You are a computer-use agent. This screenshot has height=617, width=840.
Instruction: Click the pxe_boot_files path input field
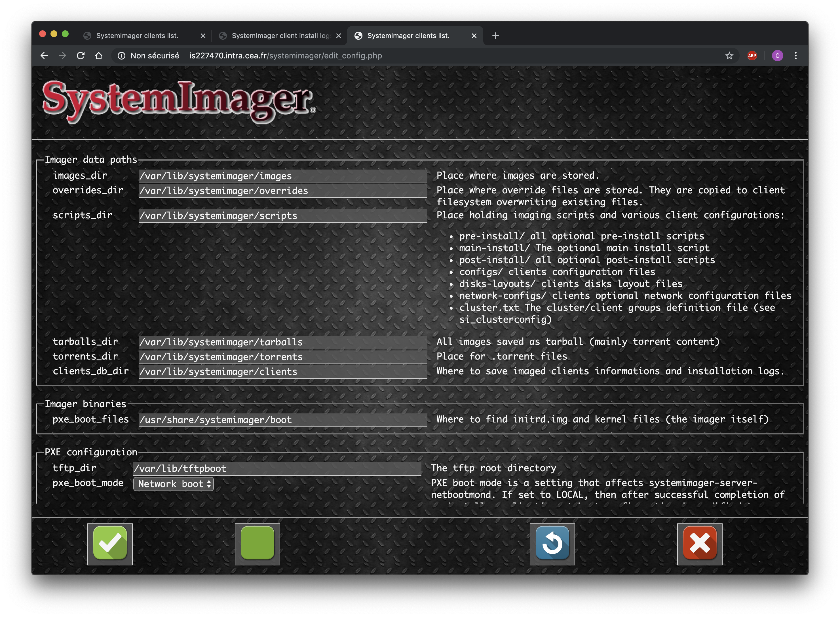283,420
